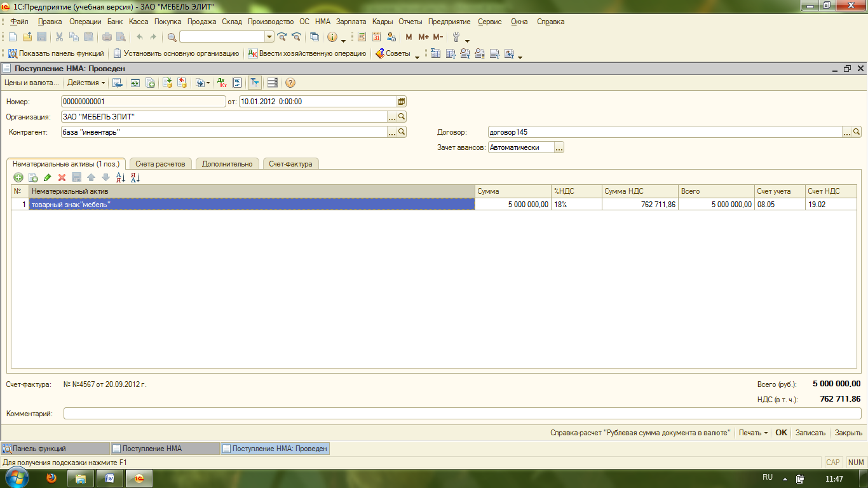Click Показать панель функций button
868x488 pixels.
pos(56,54)
